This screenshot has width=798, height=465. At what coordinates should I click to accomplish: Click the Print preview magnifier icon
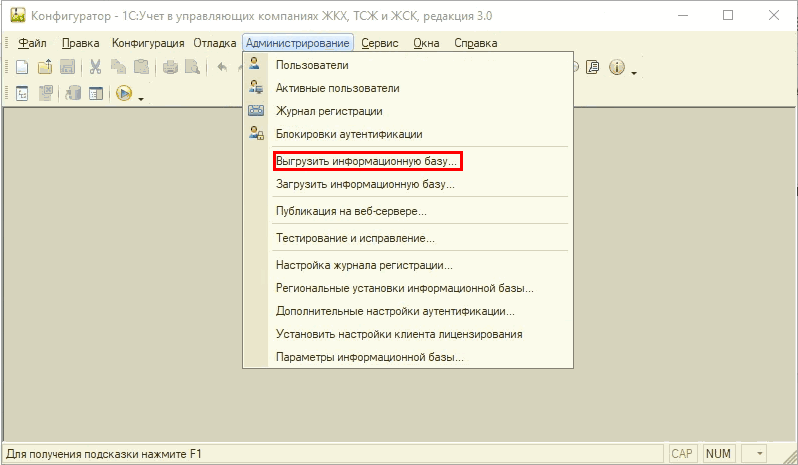click(192, 67)
